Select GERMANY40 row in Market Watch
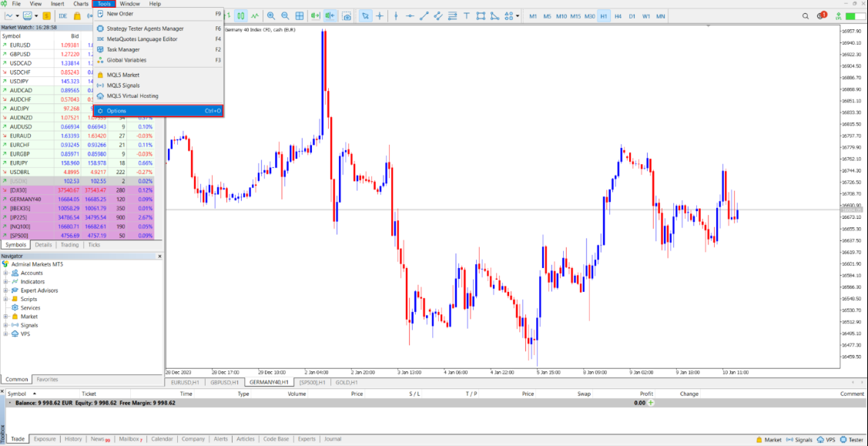 (x=78, y=200)
